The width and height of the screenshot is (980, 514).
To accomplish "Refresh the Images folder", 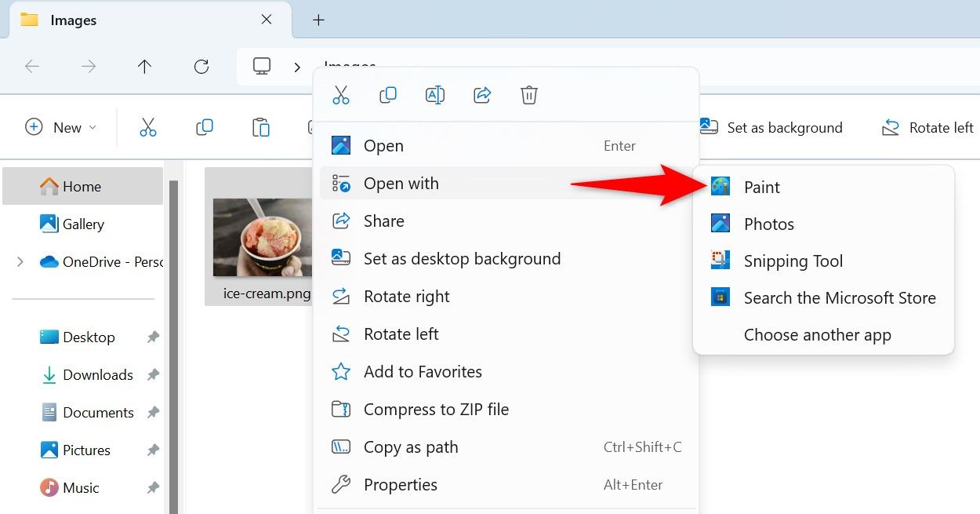I will (201, 67).
